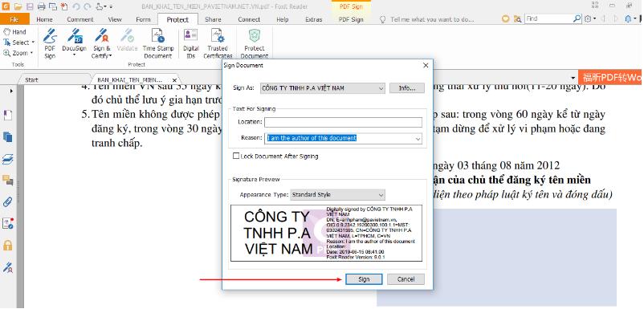
Task: Click the pen-and-person icon at the bottom of the sidebar
Action: (8, 267)
